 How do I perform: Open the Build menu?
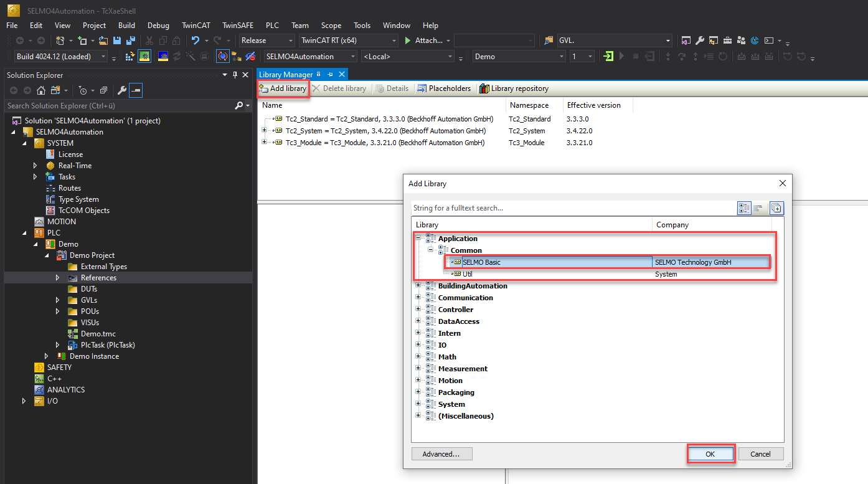tap(126, 26)
